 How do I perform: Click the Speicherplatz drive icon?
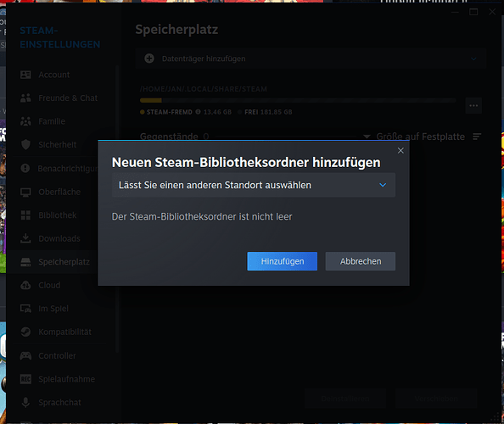[x=25, y=262]
